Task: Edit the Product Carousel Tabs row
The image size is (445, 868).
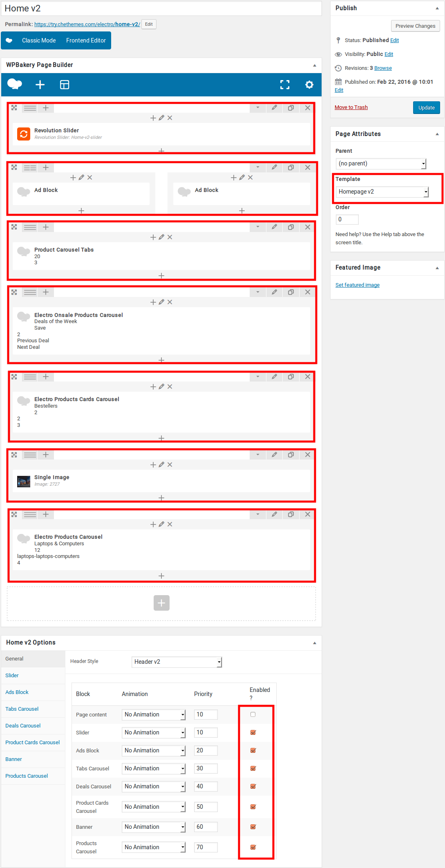Action: pyautogui.click(x=274, y=227)
